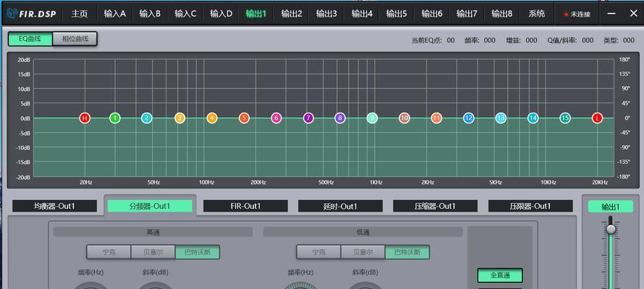The image size is (644, 289).
Task: Select blue EQ node 12
Action: [469, 118]
